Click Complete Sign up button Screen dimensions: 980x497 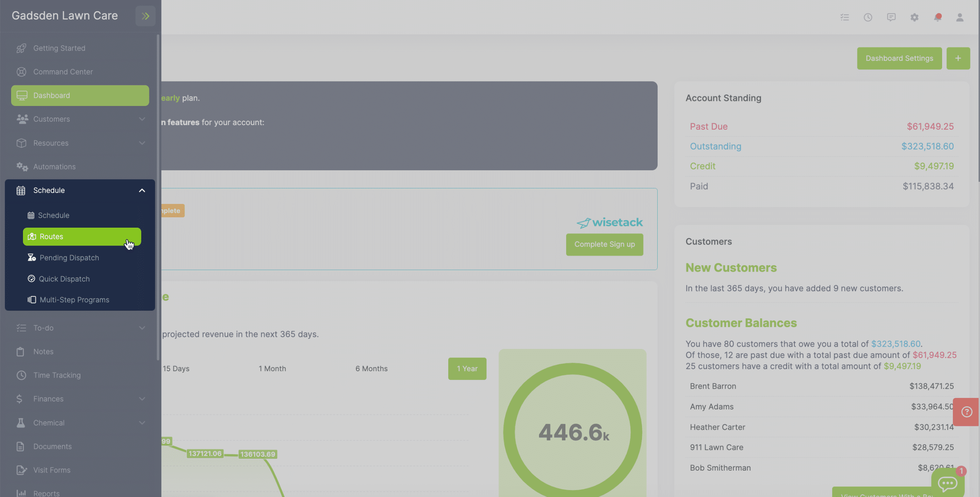(x=604, y=245)
